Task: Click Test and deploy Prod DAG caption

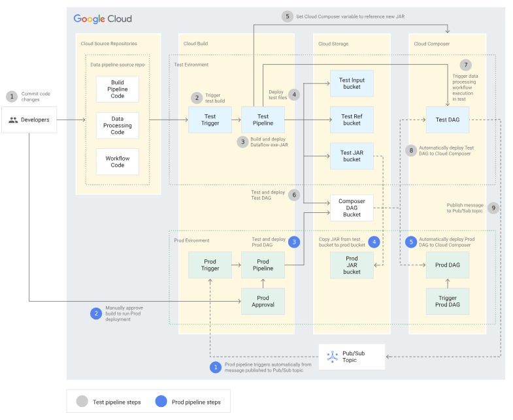Action: pos(269,242)
